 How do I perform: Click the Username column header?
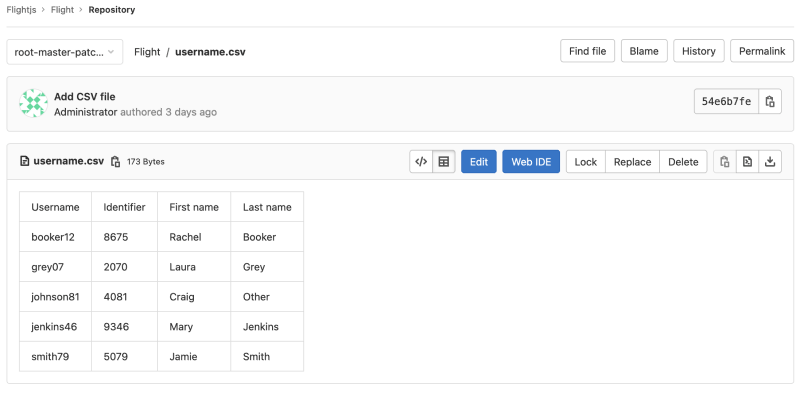tap(56, 207)
